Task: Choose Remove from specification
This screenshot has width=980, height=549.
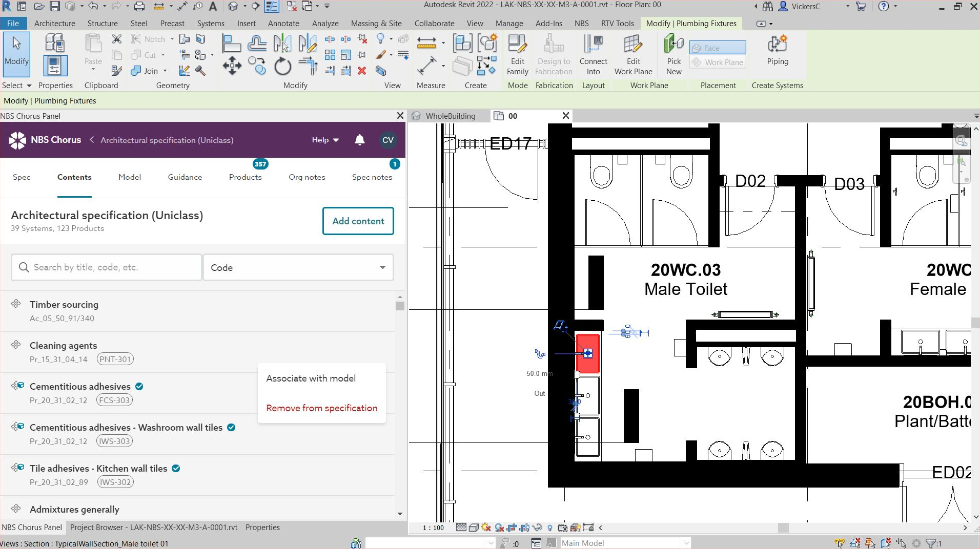Action: [x=321, y=408]
